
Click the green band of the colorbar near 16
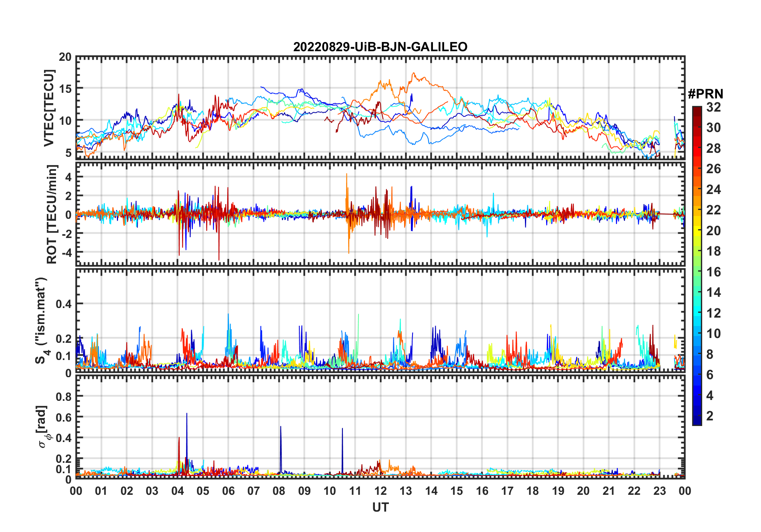(x=697, y=272)
